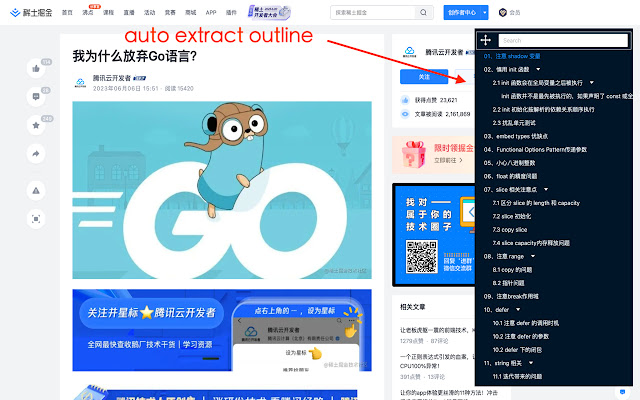Focus the outline panel Search field

tap(563, 40)
